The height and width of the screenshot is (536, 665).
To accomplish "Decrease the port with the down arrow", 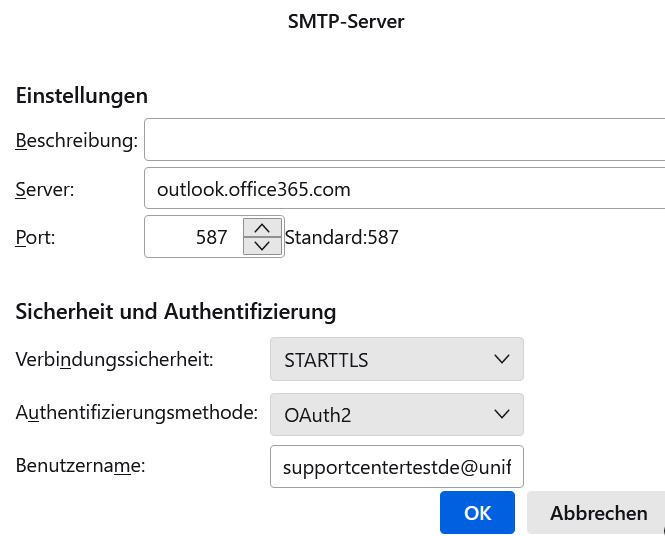I will 262,246.
